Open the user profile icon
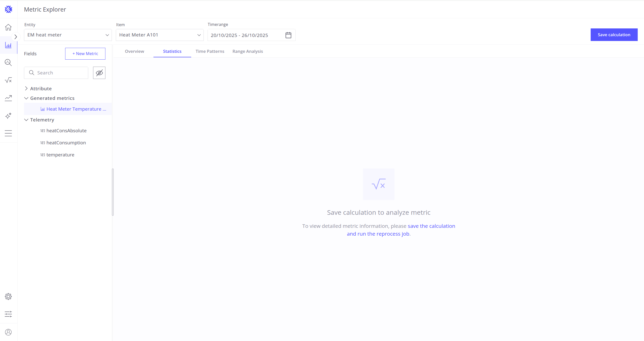The image size is (644, 341). [x=8, y=332]
